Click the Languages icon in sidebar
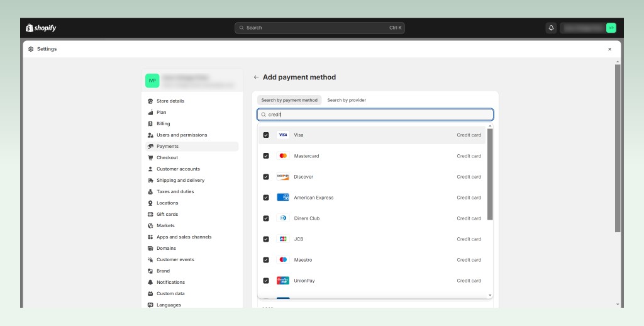644x326 pixels. (150, 305)
